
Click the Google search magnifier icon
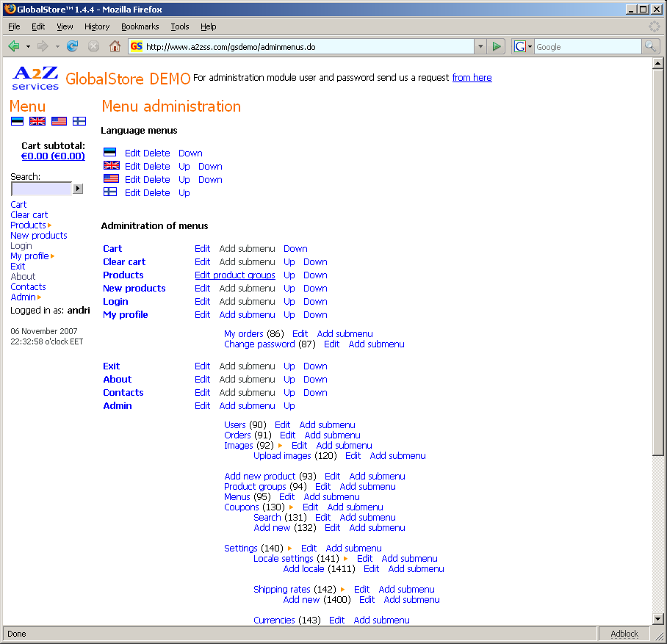tap(650, 46)
